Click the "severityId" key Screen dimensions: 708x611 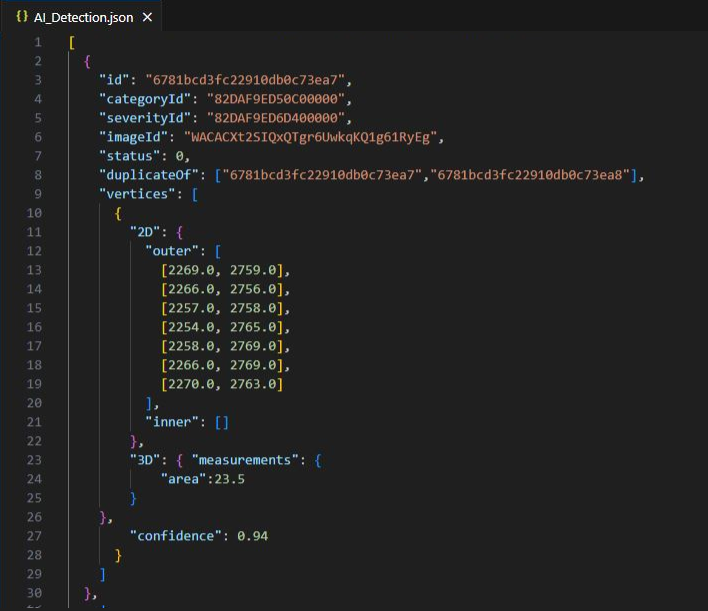point(145,118)
